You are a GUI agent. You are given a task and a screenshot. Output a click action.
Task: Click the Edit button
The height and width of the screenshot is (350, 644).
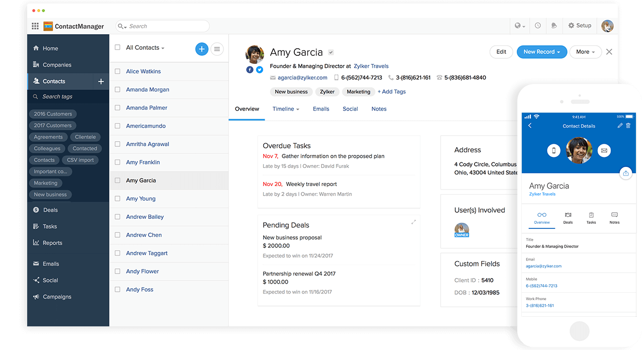(x=501, y=52)
